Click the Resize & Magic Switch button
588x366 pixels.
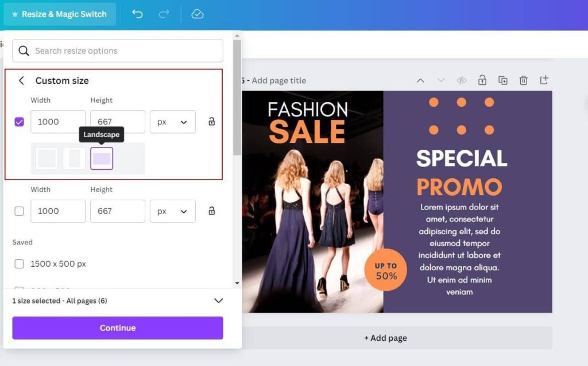[x=60, y=13]
